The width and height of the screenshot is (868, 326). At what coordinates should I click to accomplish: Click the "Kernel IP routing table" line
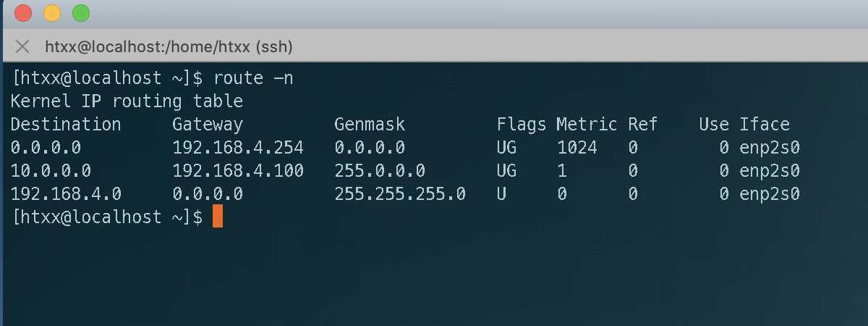127,101
